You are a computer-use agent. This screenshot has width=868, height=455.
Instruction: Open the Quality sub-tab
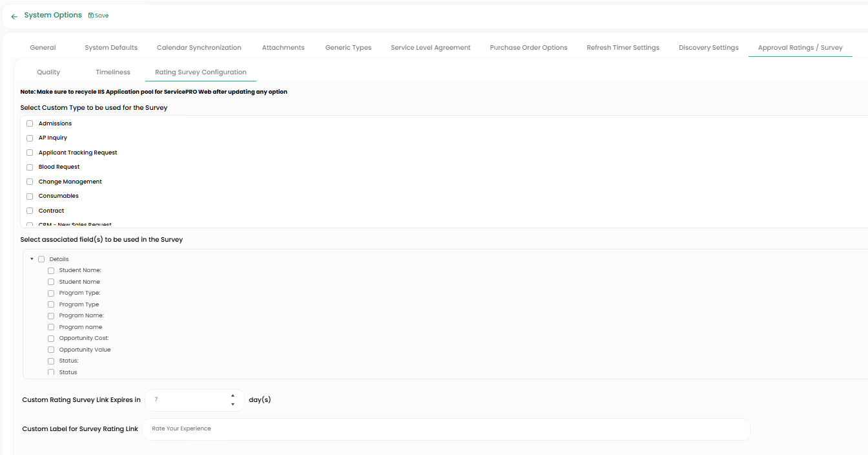coord(48,72)
